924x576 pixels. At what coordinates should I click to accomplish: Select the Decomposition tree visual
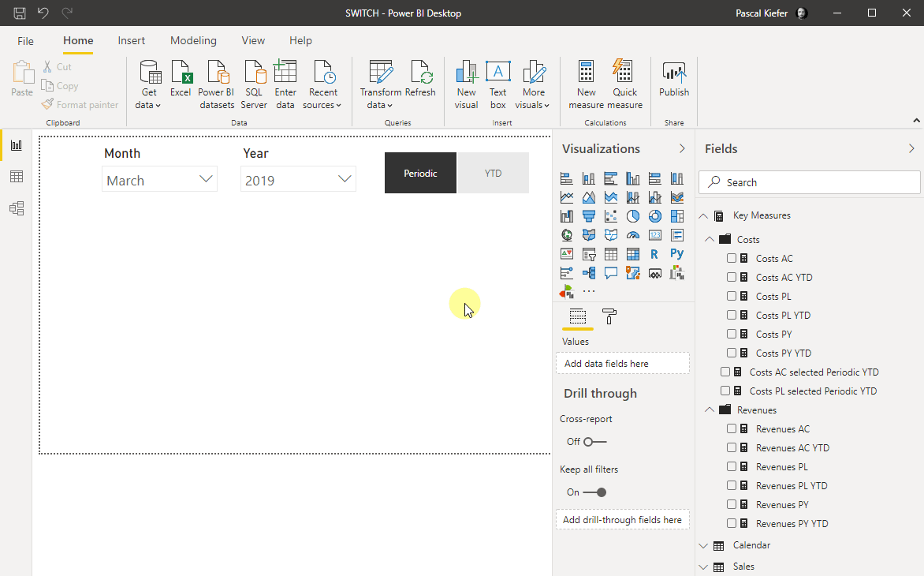coord(589,273)
